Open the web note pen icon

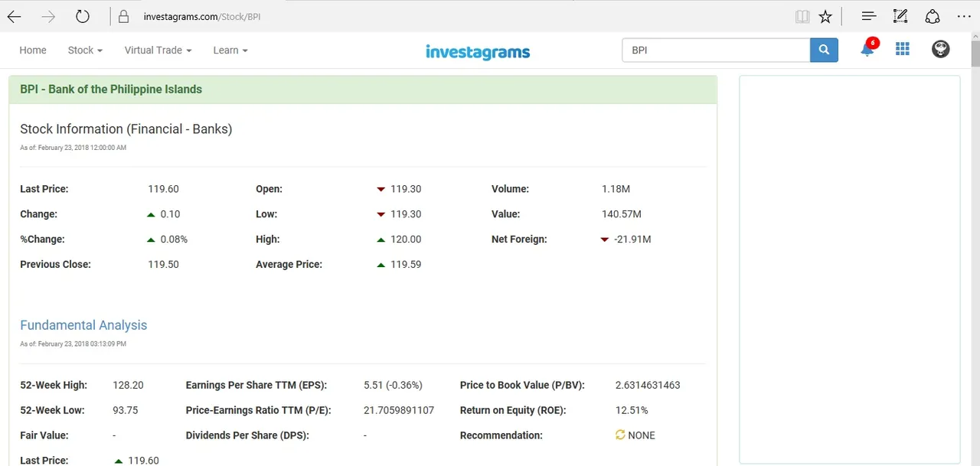(900, 16)
